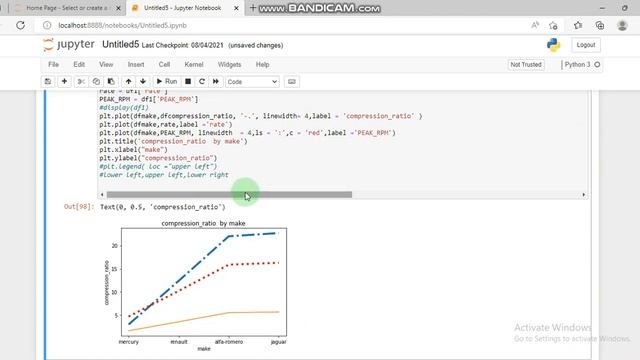640x360 pixels.
Task: Restart the kernel icon
Action: (202, 82)
